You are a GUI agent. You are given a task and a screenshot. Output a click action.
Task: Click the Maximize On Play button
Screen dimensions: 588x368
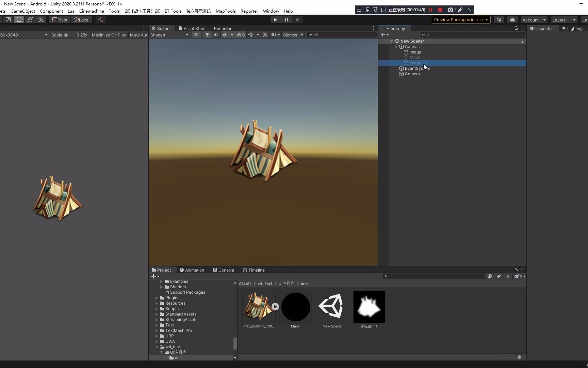click(x=109, y=35)
